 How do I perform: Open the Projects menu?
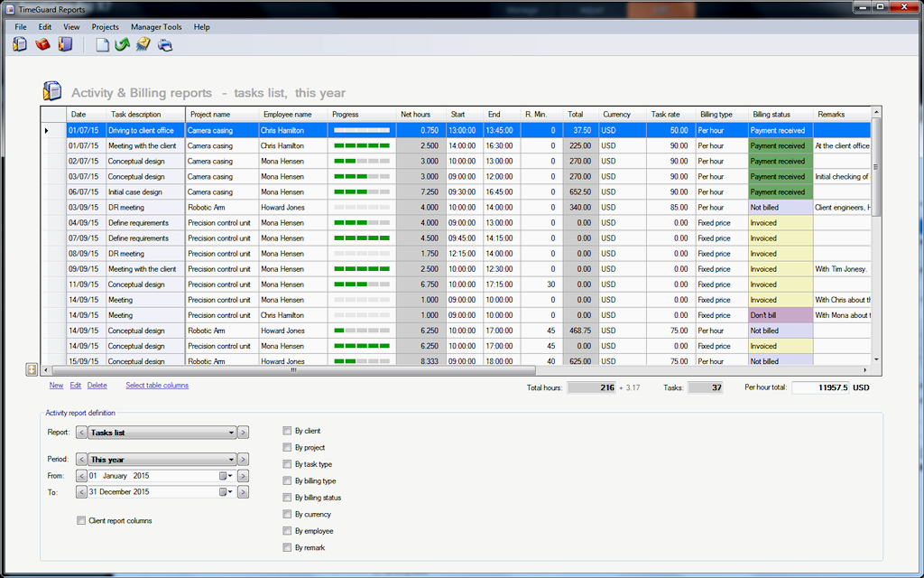(x=105, y=27)
